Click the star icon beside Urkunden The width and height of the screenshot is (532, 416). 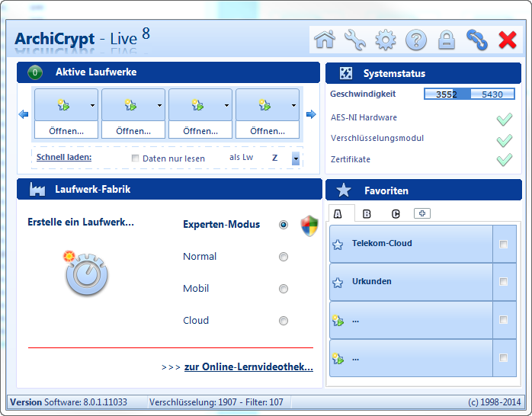(x=338, y=283)
